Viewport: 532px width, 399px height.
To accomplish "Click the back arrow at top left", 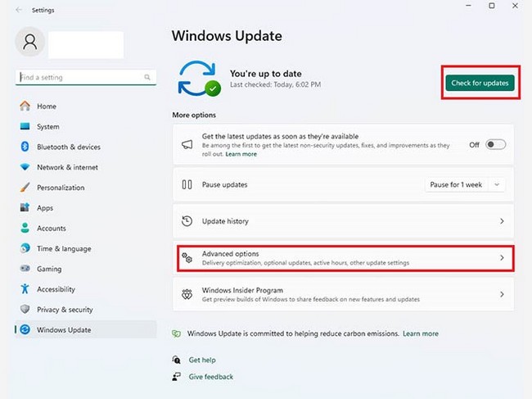I will coord(19,10).
